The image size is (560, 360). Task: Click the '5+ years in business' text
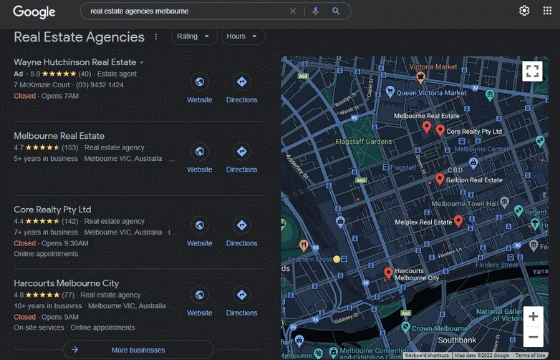coord(46,159)
